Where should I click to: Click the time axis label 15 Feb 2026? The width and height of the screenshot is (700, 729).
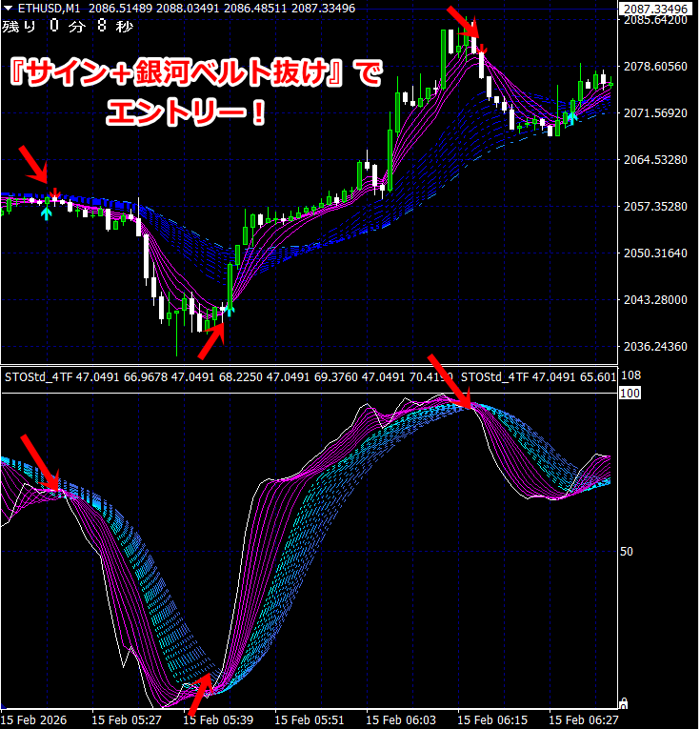click(34, 720)
